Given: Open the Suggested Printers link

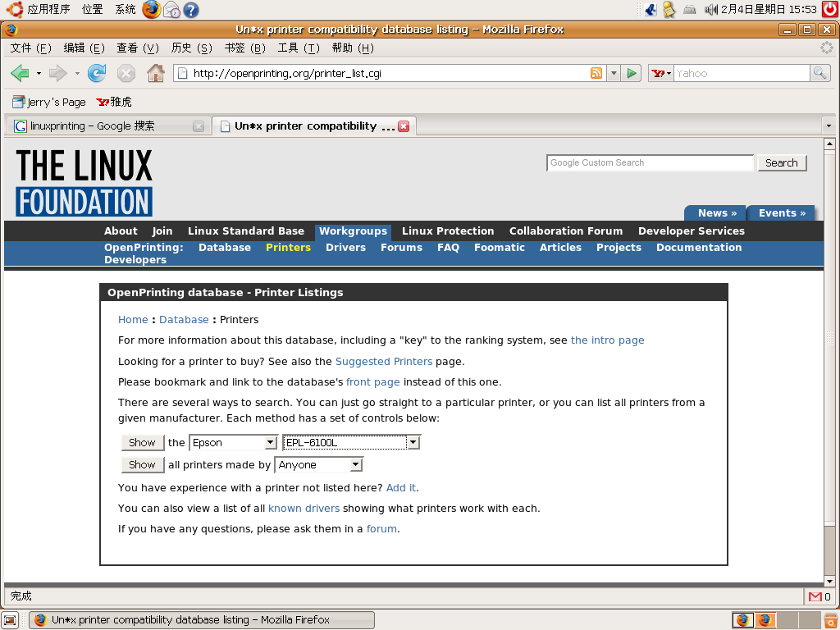Looking at the screenshot, I should [384, 362].
